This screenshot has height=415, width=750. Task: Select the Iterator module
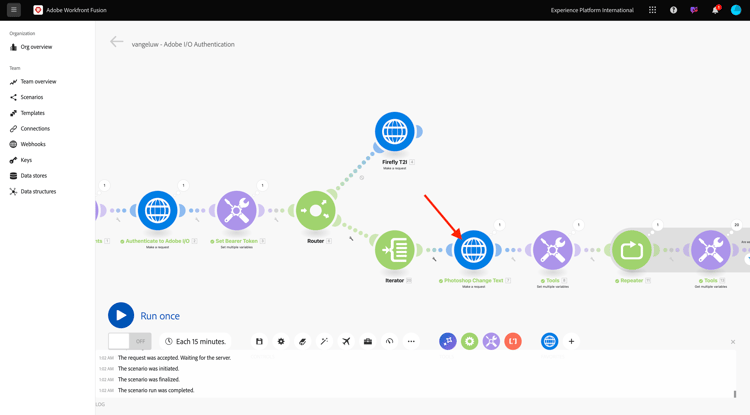pos(395,250)
